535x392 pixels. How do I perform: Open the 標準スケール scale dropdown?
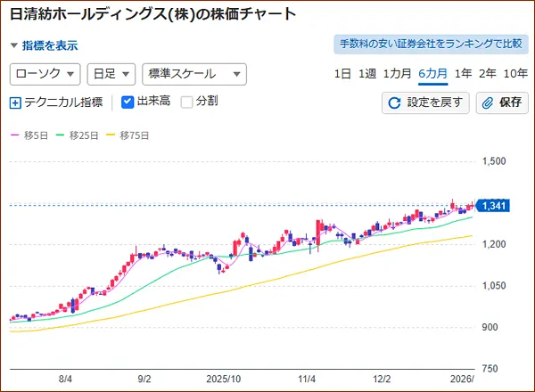point(193,74)
